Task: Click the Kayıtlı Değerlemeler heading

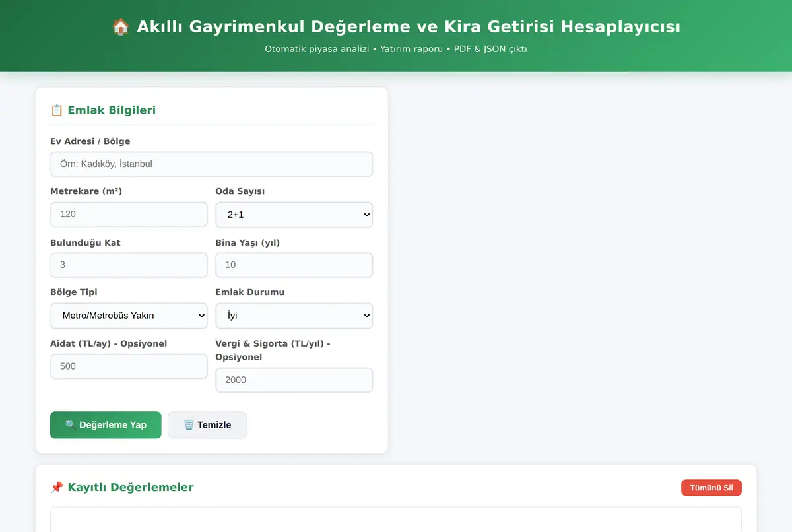Action: (x=131, y=488)
